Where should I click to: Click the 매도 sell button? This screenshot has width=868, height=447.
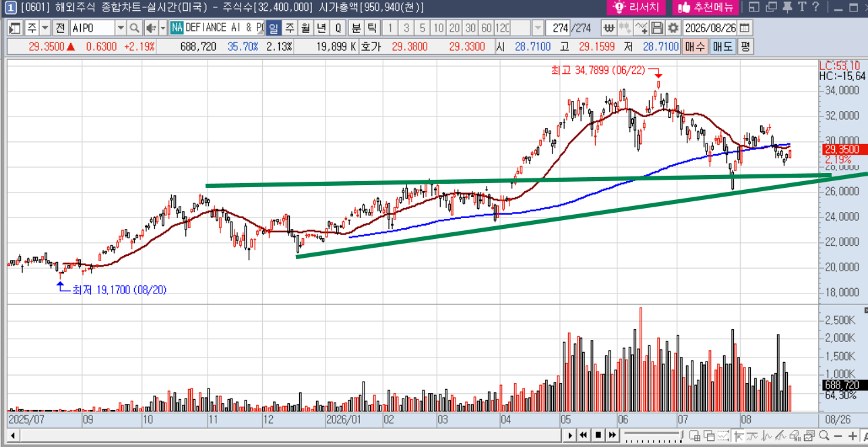point(722,46)
